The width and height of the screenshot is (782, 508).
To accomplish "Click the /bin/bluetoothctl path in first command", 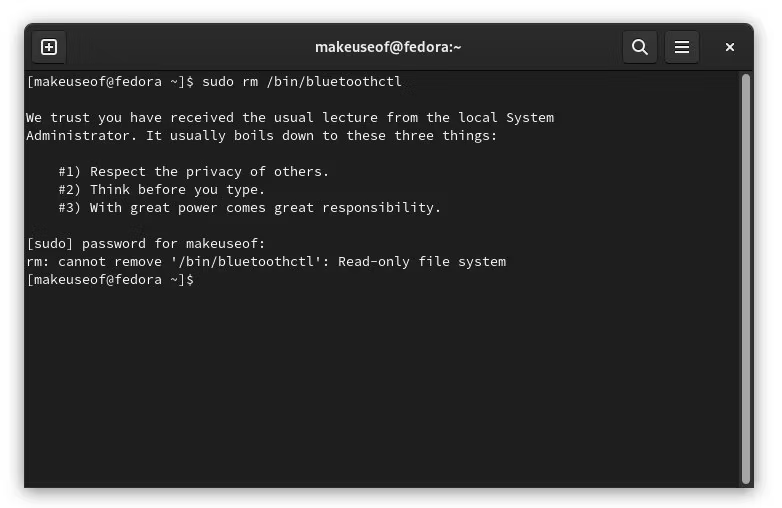I will coord(334,82).
